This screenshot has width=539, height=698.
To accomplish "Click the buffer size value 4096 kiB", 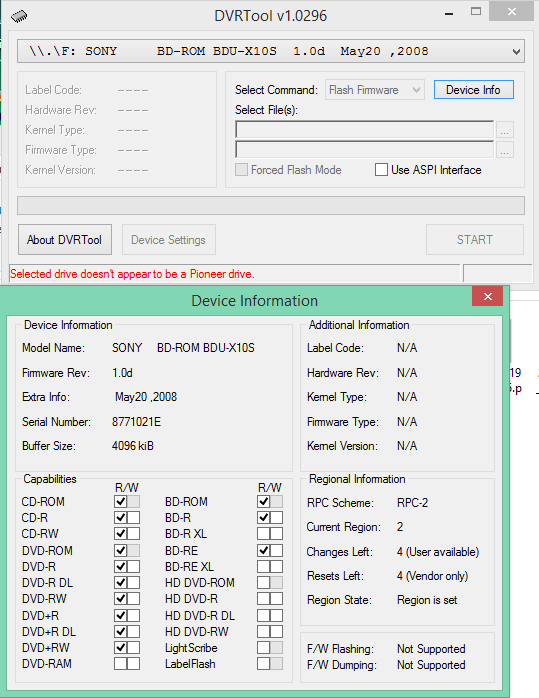I will pos(133,446).
